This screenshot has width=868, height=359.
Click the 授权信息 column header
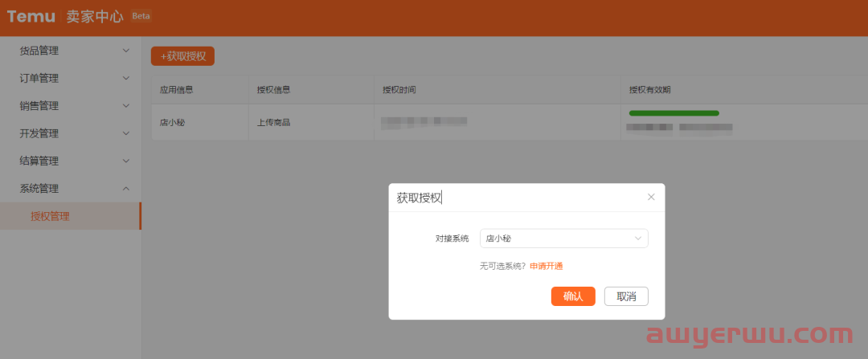[274, 90]
